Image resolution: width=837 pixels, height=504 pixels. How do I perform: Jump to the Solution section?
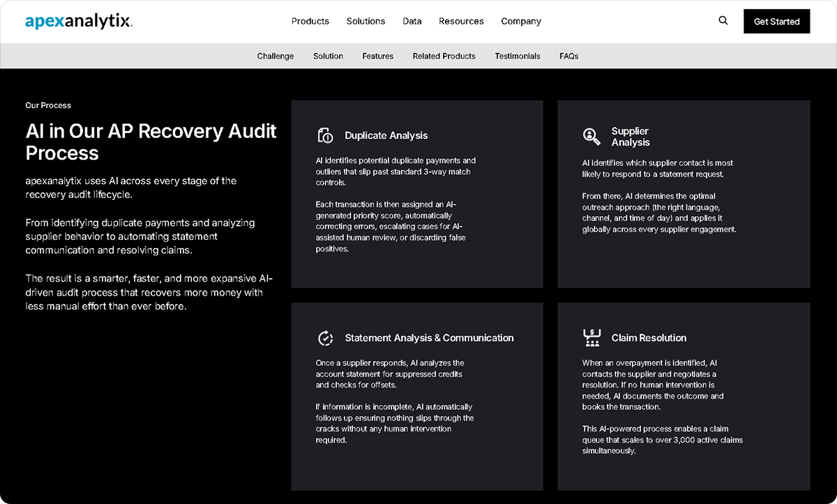tap(328, 56)
